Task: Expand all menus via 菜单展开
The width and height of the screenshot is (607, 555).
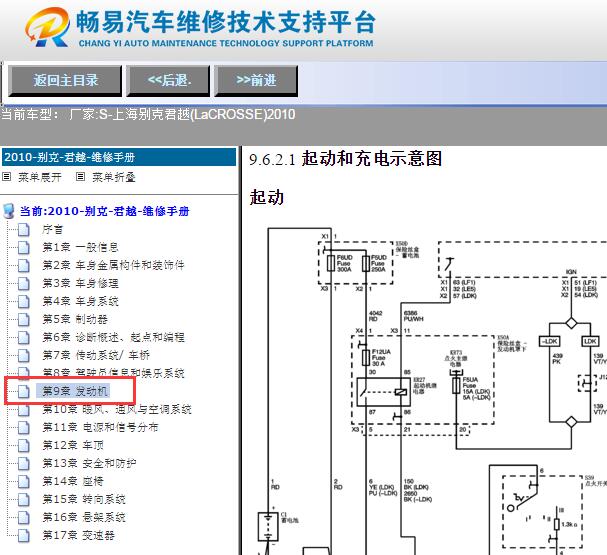Action: tap(39, 177)
